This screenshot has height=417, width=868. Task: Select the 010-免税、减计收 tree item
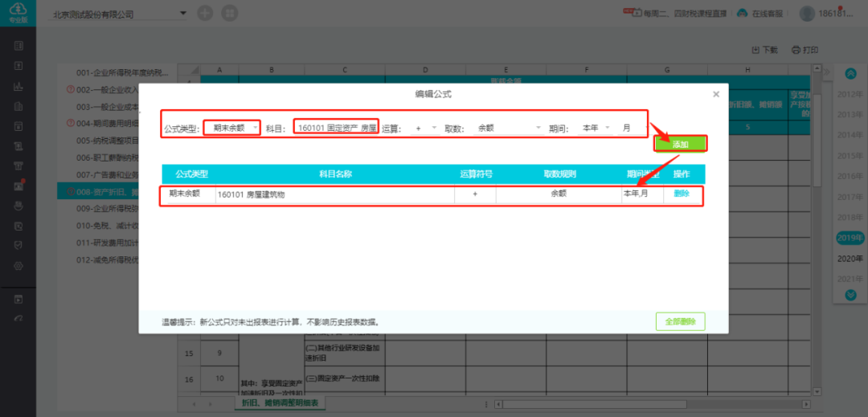(x=108, y=226)
